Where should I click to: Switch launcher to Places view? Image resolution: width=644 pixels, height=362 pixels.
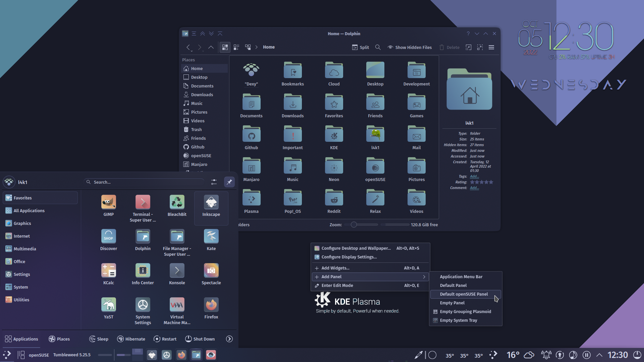[59, 339]
